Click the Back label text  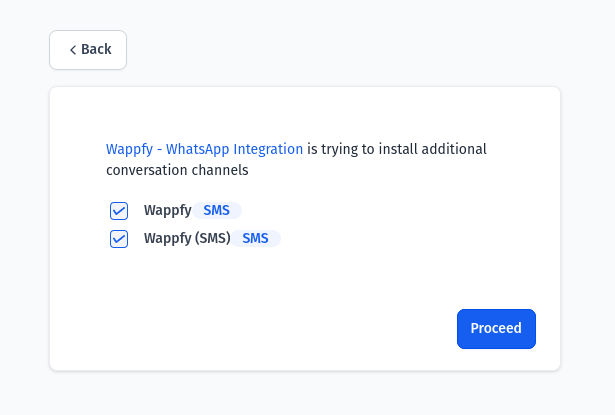96,49
